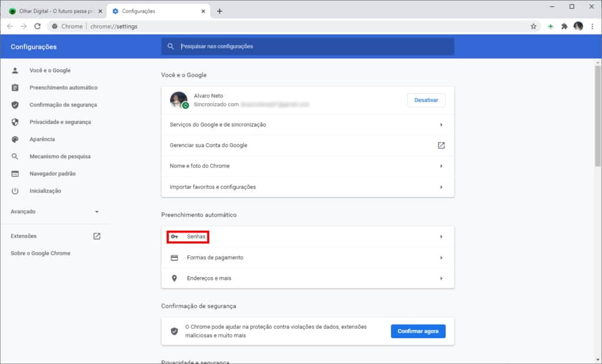Click the credit card icon for Formas de pagamento
The width and height of the screenshot is (602, 364).
click(174, 258)
